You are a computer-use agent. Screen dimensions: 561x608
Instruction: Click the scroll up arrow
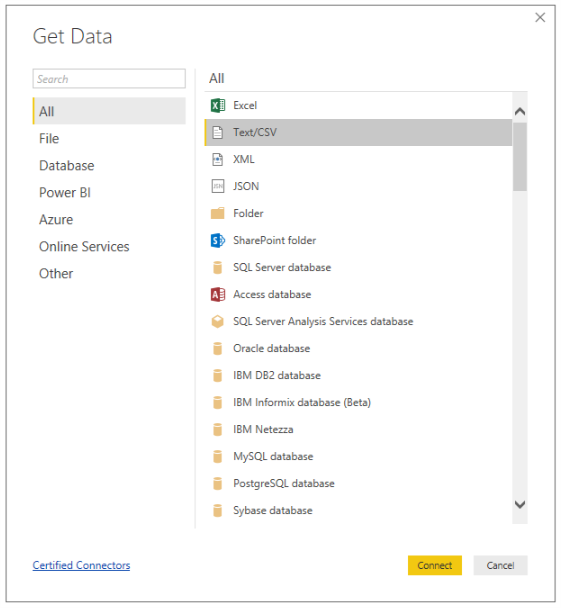[520, 112]
